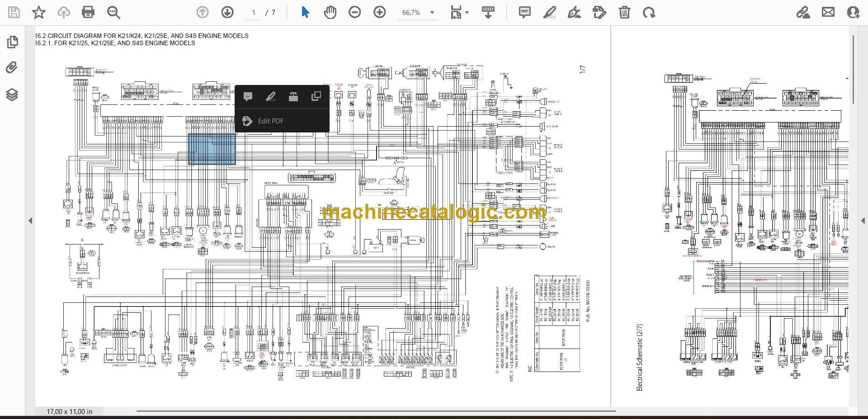
Task: Click the blue highlighted selection area
Action: [212, 149]
